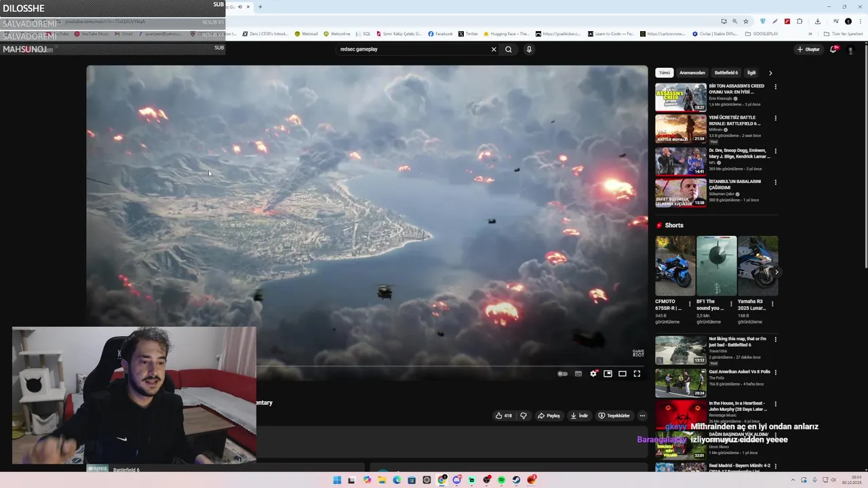This screenshot has width=868, height=488.
Task: Open the Battle Royale Battlefield 6 thumbnail
Action: point(680,129)
